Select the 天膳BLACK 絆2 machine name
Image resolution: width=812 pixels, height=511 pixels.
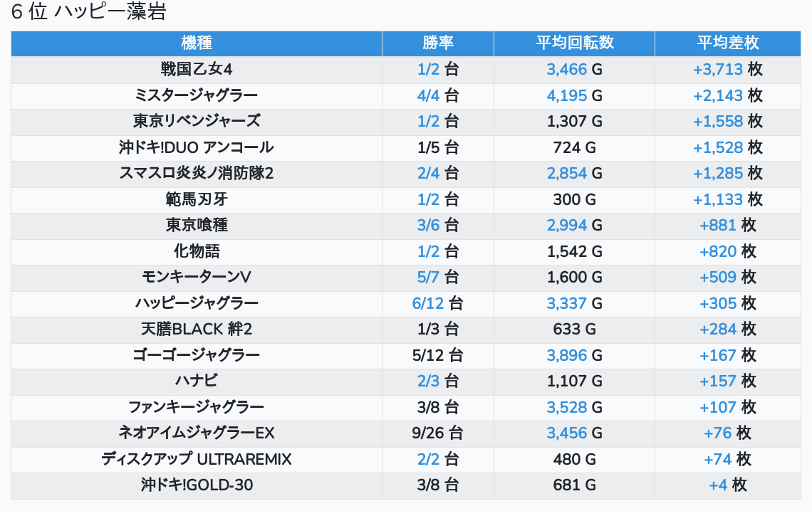197,330
